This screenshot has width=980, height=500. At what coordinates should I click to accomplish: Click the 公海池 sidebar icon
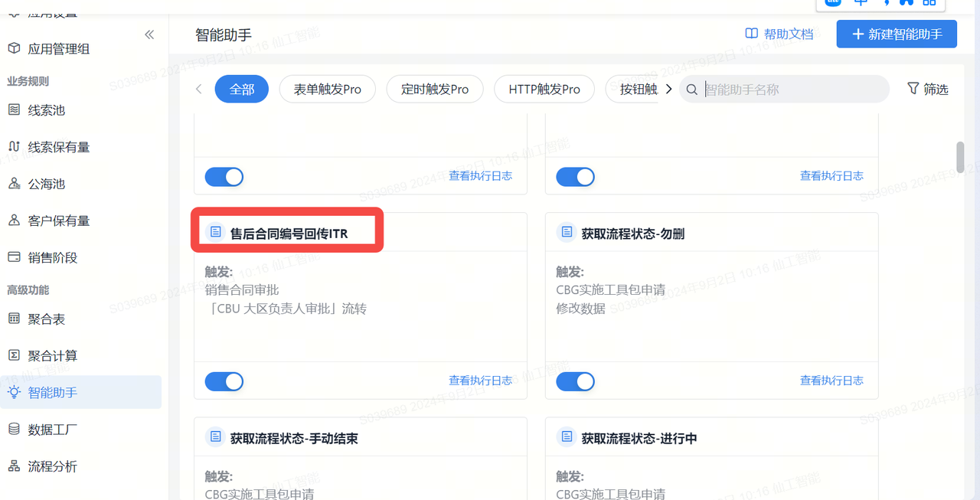14,184
